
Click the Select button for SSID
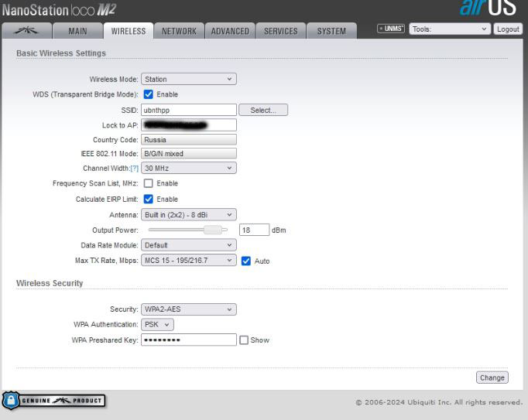pos(263,110)
